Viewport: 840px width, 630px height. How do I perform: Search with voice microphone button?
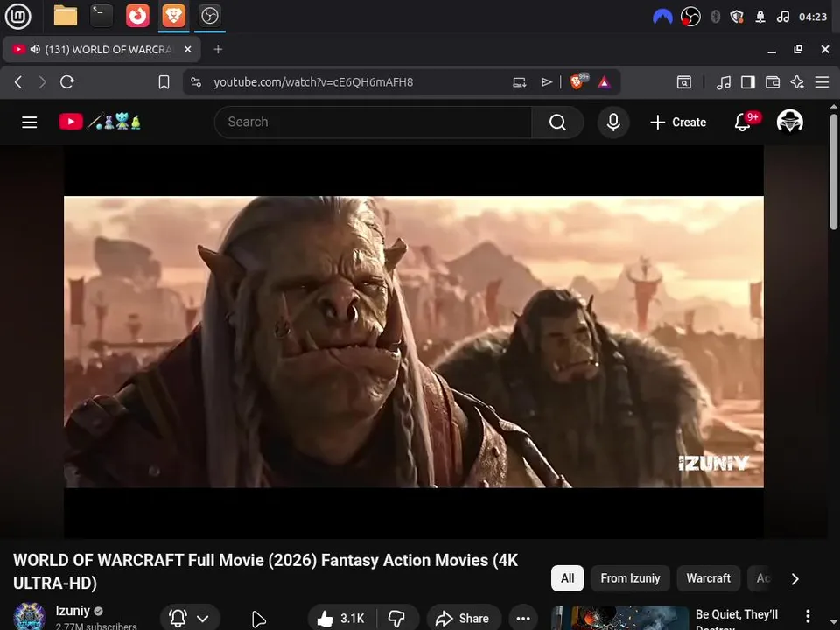pyautogui.click(x=613, y=122)
